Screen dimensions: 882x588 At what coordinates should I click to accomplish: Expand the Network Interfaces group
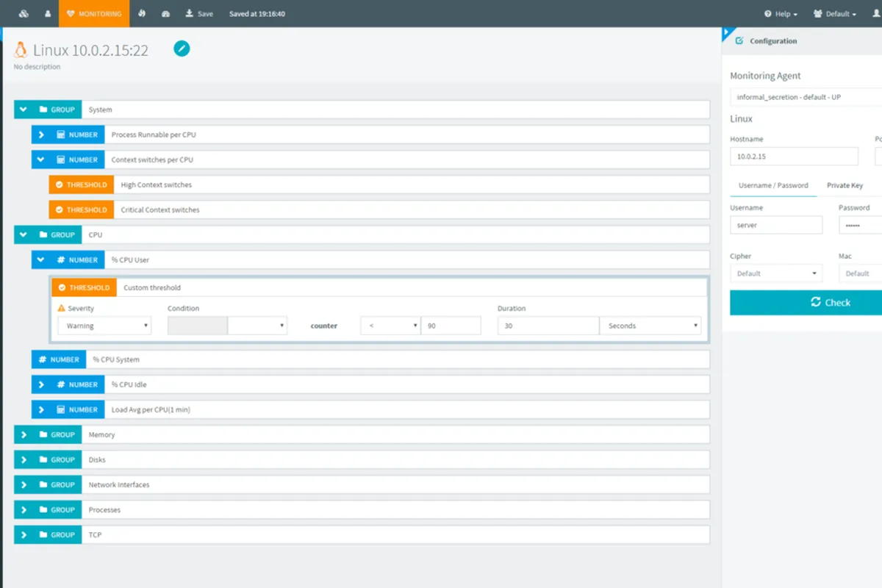click(x=24, y=484)
